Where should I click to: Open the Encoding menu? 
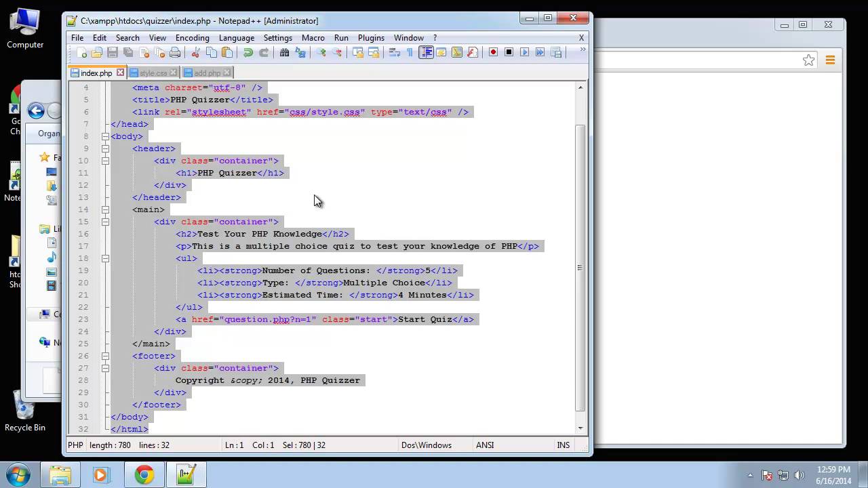[193, 38]
